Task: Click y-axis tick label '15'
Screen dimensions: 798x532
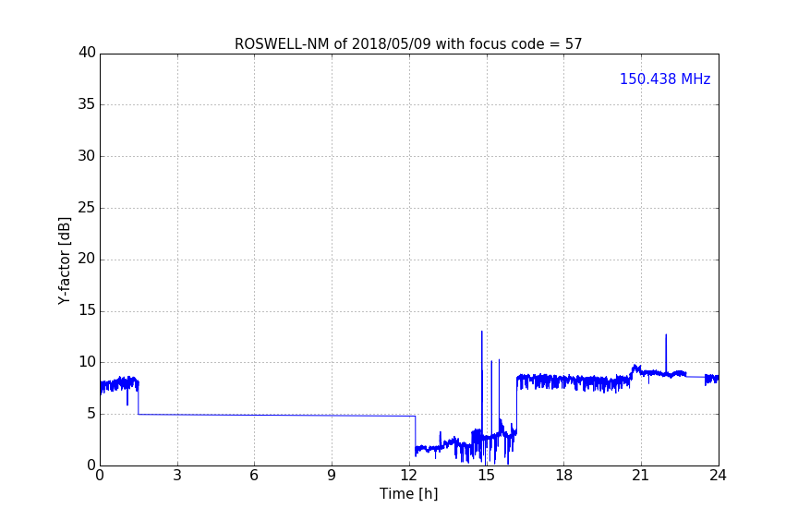Action: [x=87, y=310]
